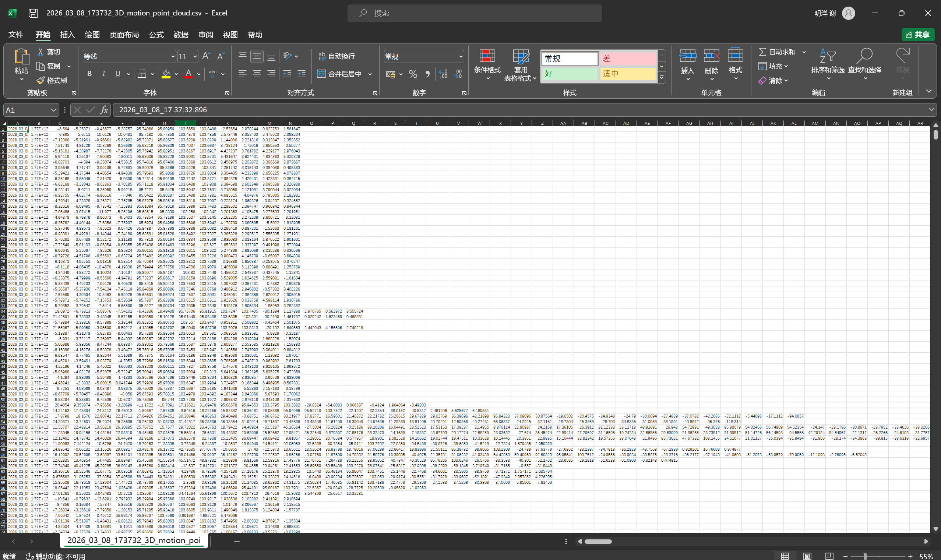
Task: Toggle bold formatting
Action: point(89,74)
